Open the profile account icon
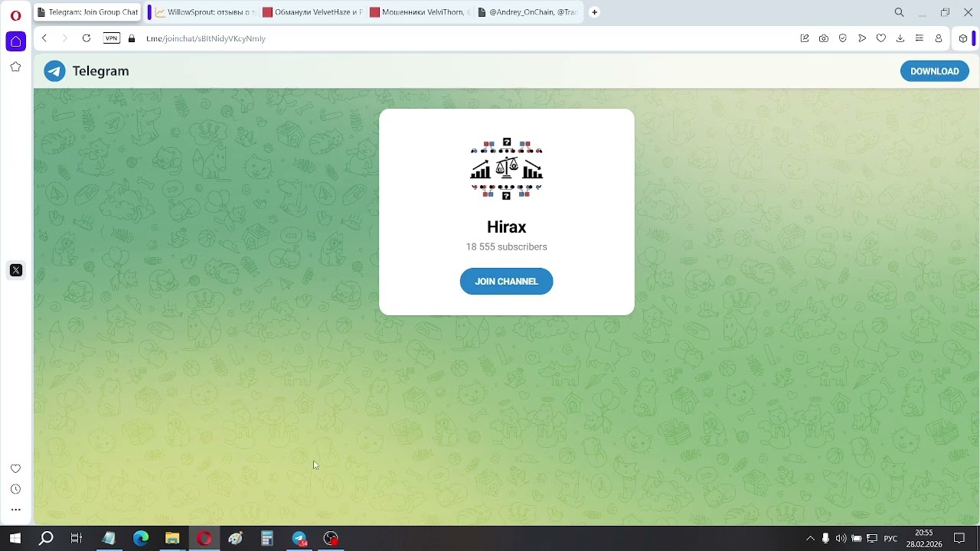 tap(939, 38)
